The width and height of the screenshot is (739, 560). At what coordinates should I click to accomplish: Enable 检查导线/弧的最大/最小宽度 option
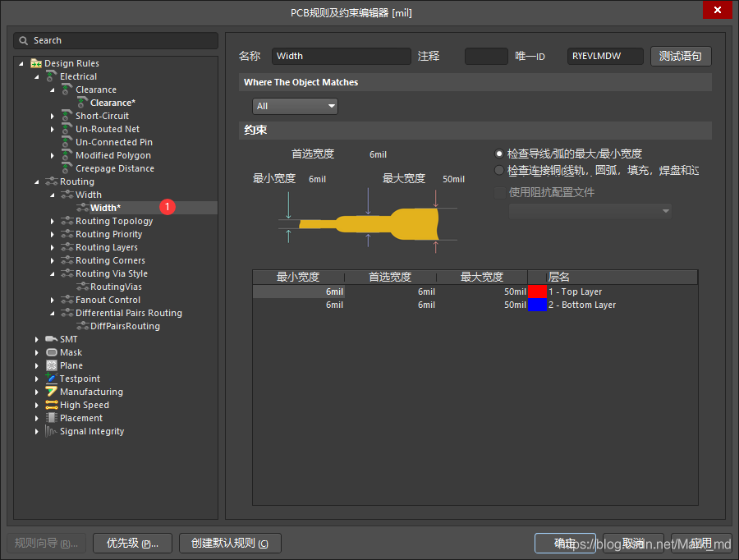pyautogui.click(x=498, y=153)
